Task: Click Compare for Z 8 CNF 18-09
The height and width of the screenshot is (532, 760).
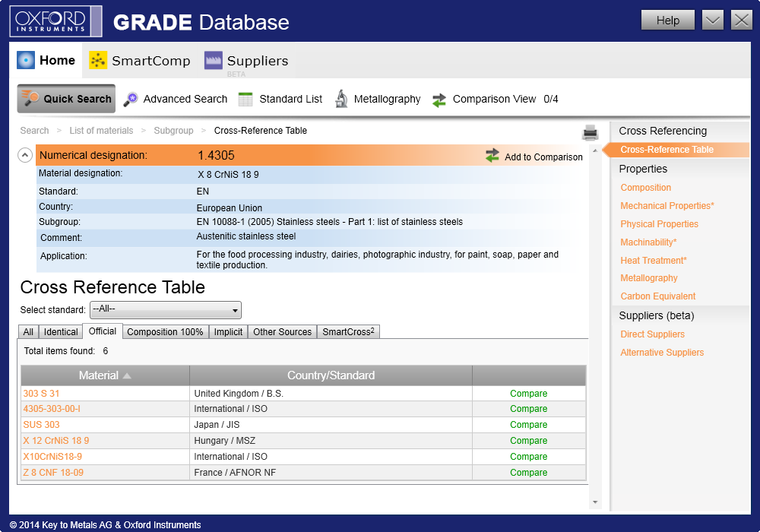Action: pyautogui.click(x=528, y=473)
